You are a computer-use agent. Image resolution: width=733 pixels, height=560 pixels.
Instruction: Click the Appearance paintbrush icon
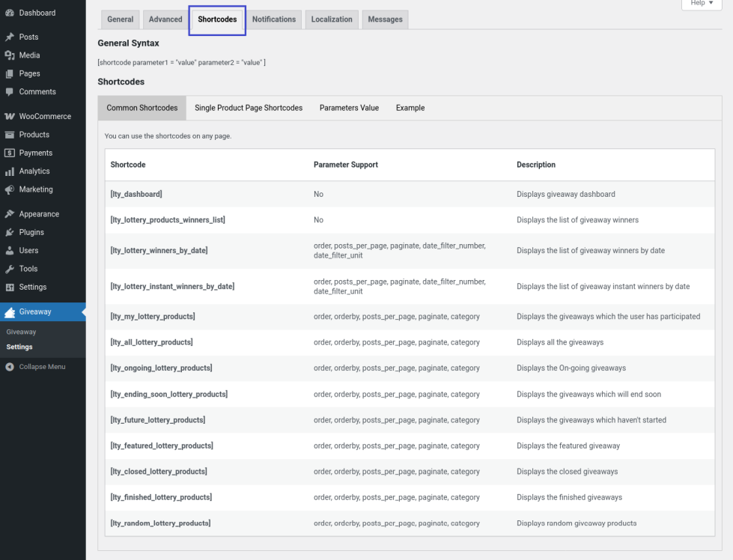tap(10, 214)
